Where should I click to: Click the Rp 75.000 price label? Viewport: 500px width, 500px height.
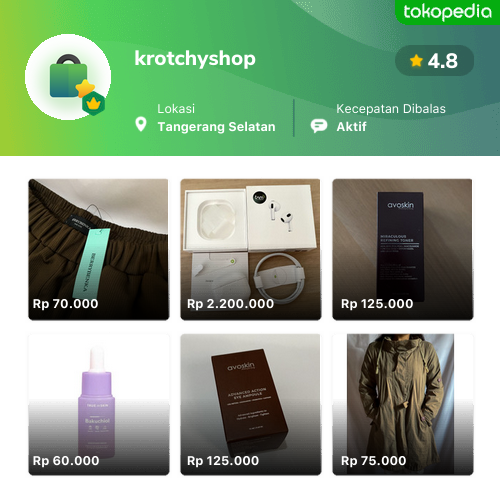[x=374, y=461]
